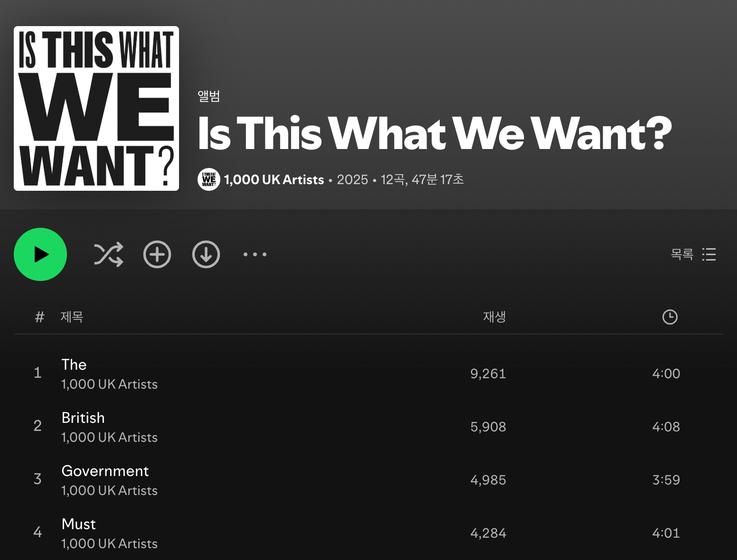Click the duration clock column icon
The width and height of the screenshot is (737, 560).
pyautogui.click(x=670, y=317)
